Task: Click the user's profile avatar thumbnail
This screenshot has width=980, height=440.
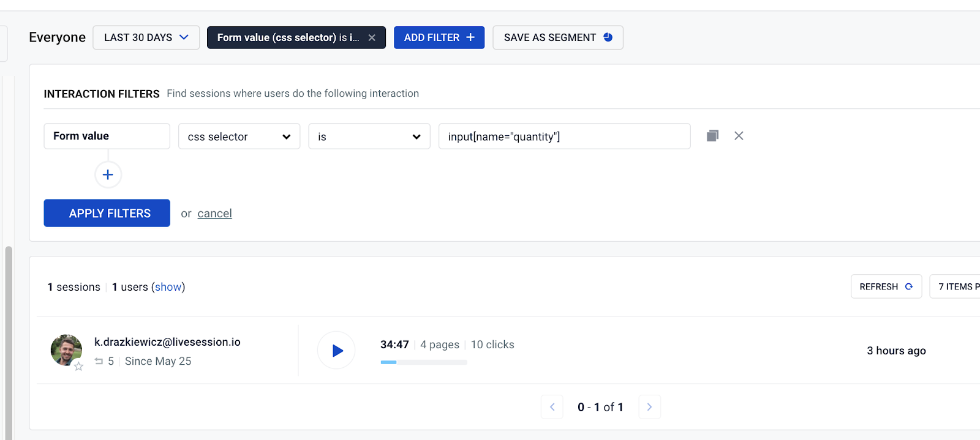Action: pos(66,349)
